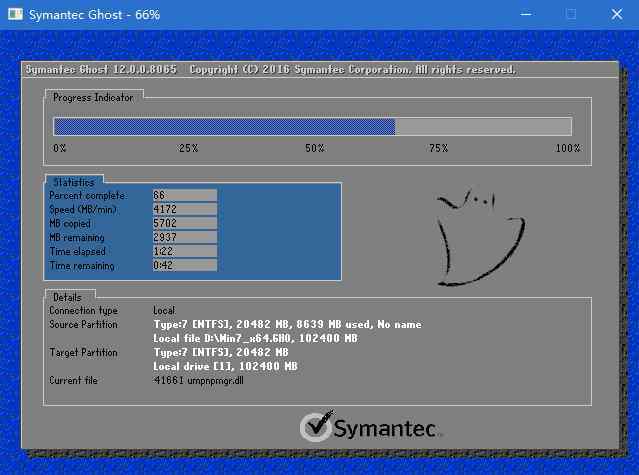Maximize the Symantec Ghost window
The width and height of the screenshot is (639, 475).
[571, 15]
